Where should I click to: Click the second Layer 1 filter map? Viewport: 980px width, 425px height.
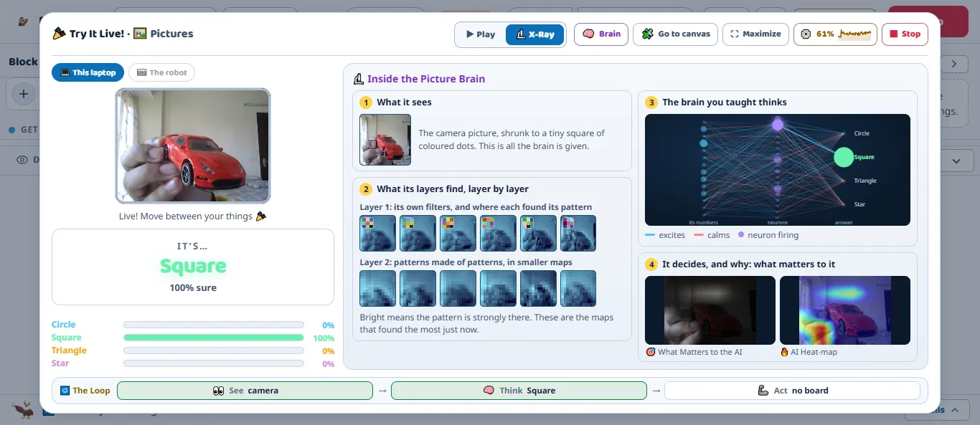click(x=418, y=233)
